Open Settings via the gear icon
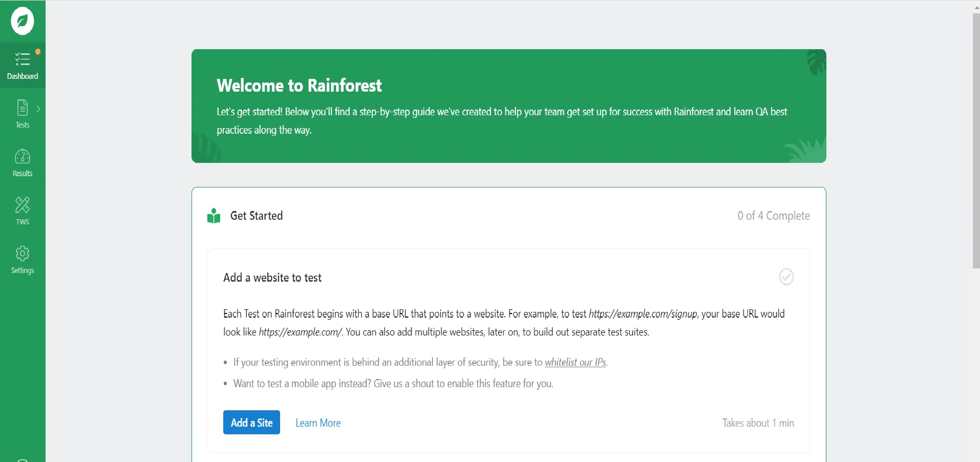980x462 pixels. tap(22, 254)
